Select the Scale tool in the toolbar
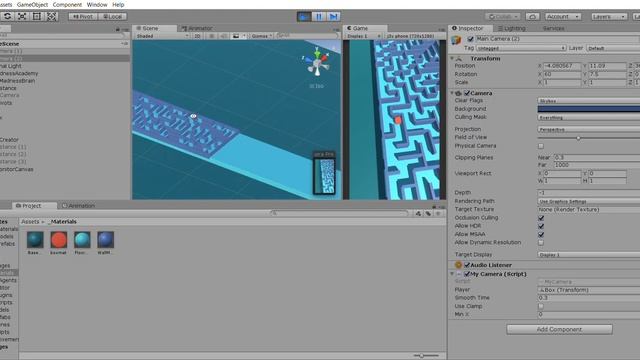This screenshot has width=640, height=360. (22, 16)
